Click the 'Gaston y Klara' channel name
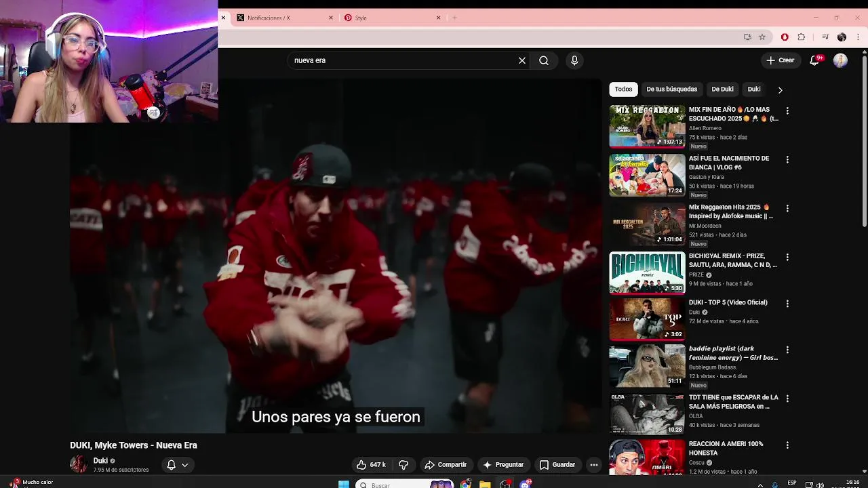The image size is (868, 488). 707,177
